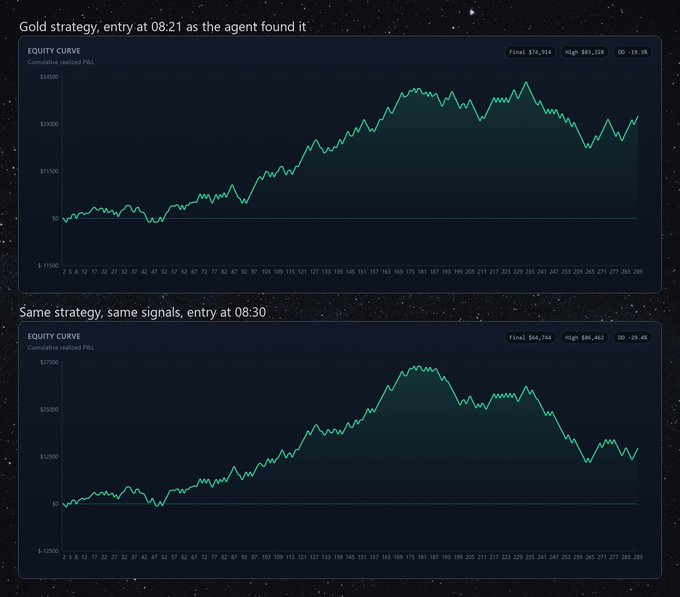Click the heading 'Gold strategy, entry at 08:21 as the agent found it'
Image resolution: width=680 pixels, height=597 pixels.
click(x=163, y=27)
